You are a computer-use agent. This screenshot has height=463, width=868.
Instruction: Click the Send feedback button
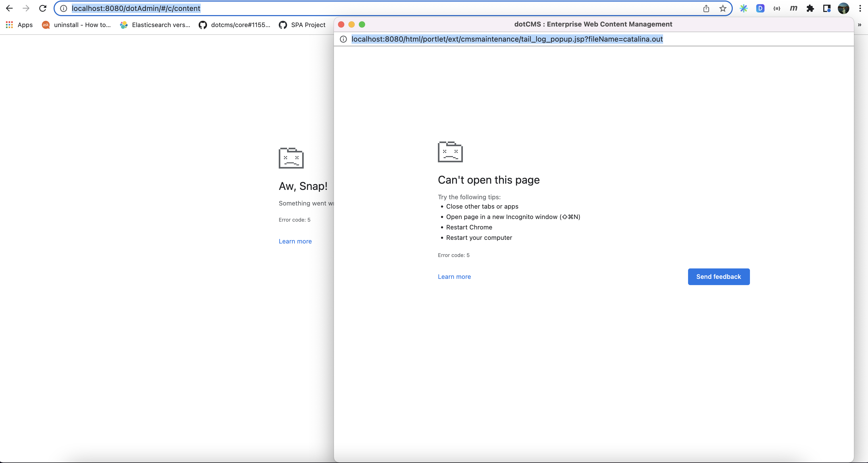pos(718,277)
